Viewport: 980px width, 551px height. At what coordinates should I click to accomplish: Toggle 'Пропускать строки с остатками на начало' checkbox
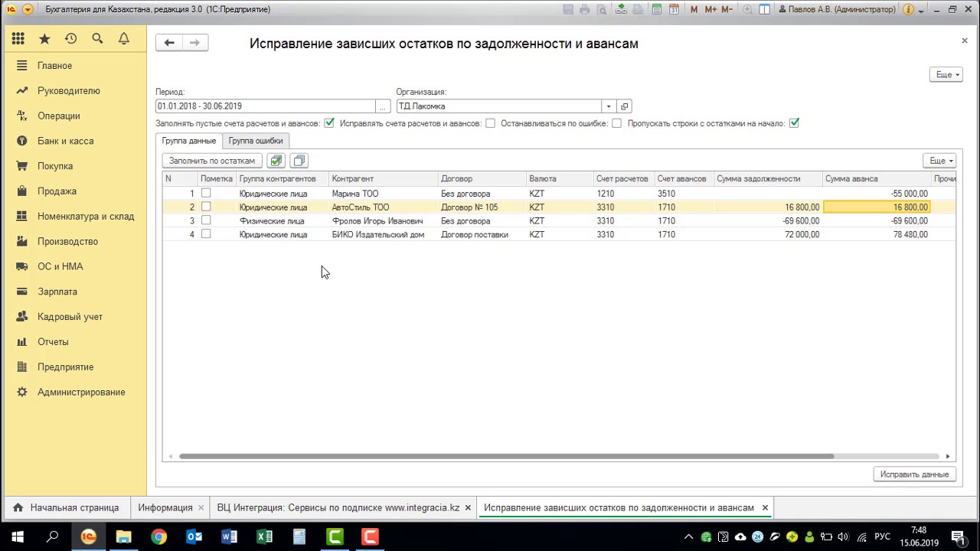pyautogui.click(x=794, y=123)
